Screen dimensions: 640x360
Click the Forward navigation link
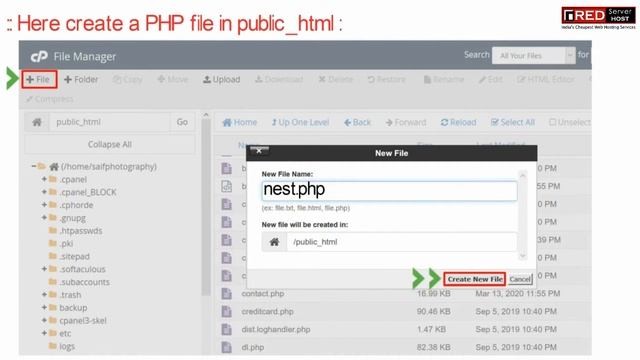point(406,122)
